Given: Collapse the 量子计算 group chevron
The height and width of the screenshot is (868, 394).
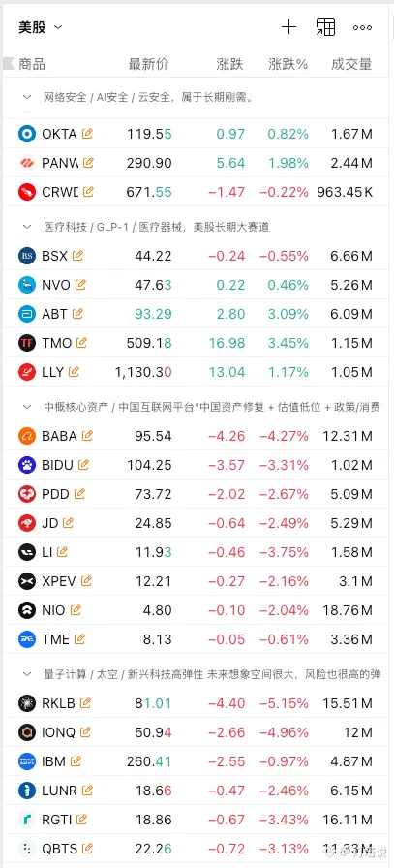Looking at the screenshot, I should pyautogui.click(x=27, y=674).
